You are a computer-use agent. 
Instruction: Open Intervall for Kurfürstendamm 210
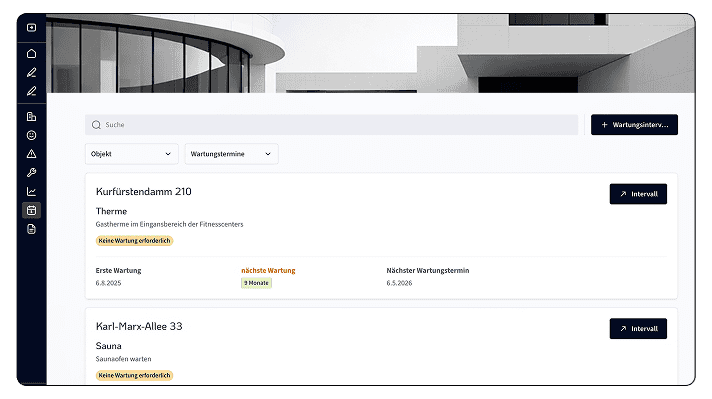(638, 194)
